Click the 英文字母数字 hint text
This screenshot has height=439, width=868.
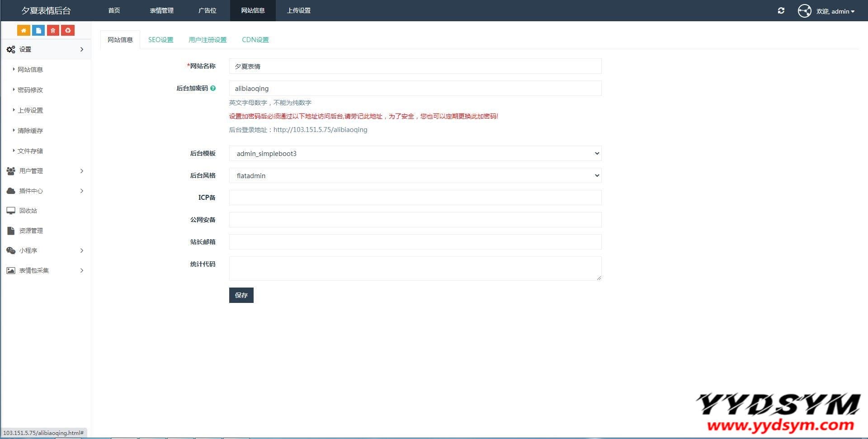point(270,103)
